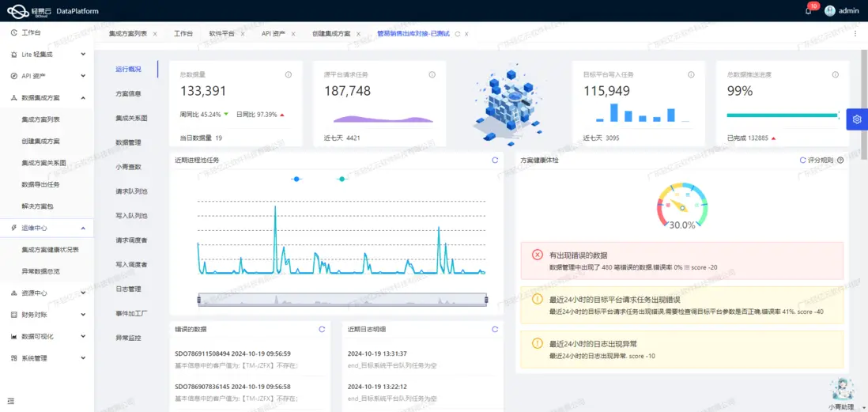This screenshot has height=412, width=868.
Task: Click the info icon on 总数据量 card
Action: coord(288,75)
